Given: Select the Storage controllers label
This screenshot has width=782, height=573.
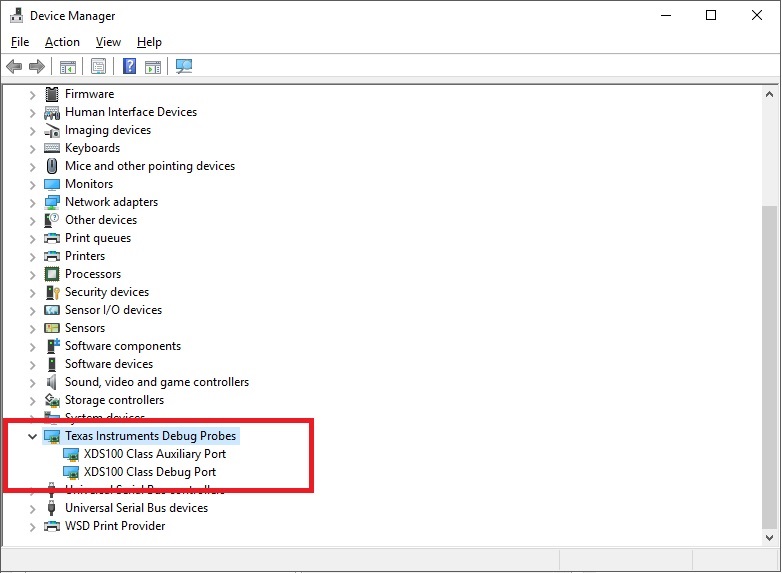Looking at the screenshot, I should [x=114, y=400].
